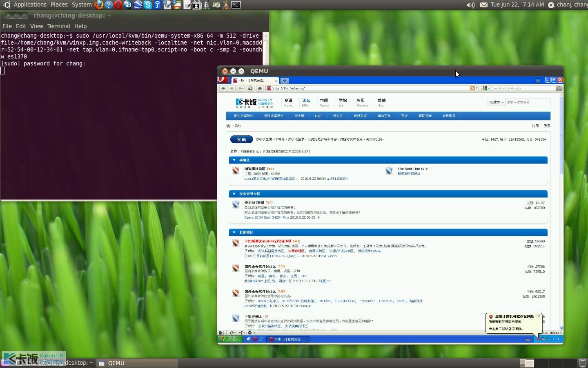Open the Opera quick launch icon in XP taskbar
This screenshot has height=368, width=588.
[255, 339]
